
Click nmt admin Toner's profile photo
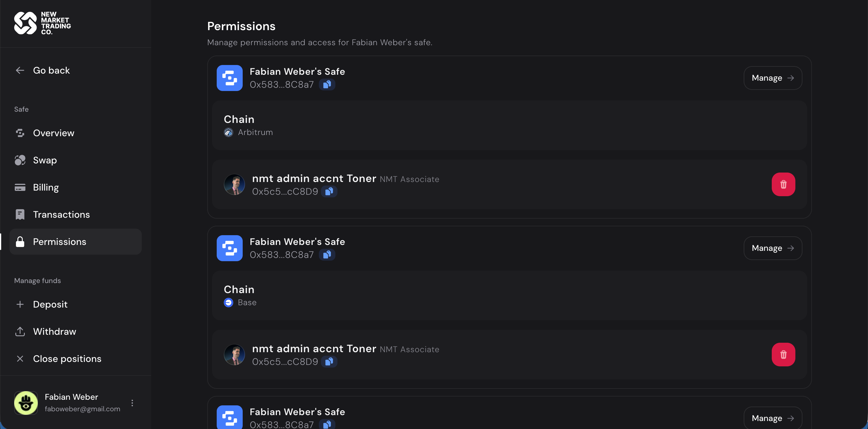234,184
